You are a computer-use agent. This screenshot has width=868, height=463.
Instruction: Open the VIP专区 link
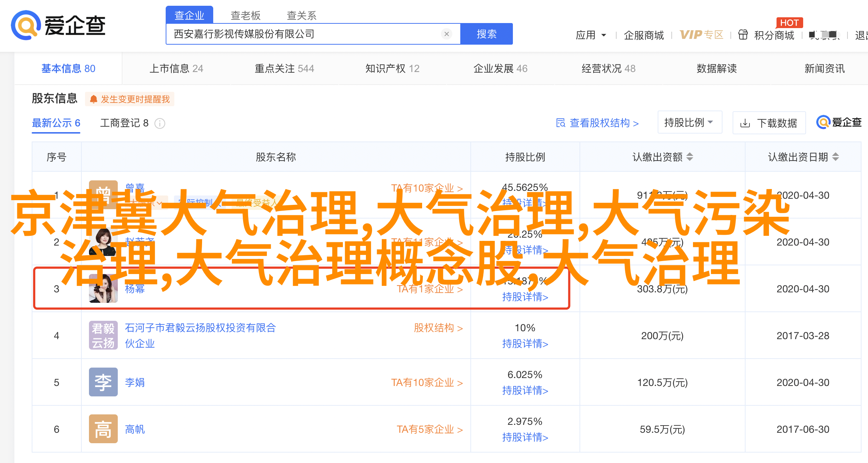coord(702,35)
